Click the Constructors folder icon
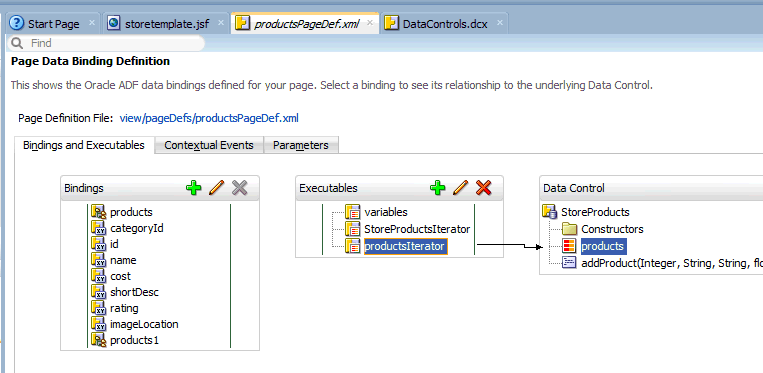The height and width of the screenshot is (373, 763). click(569, 229)
